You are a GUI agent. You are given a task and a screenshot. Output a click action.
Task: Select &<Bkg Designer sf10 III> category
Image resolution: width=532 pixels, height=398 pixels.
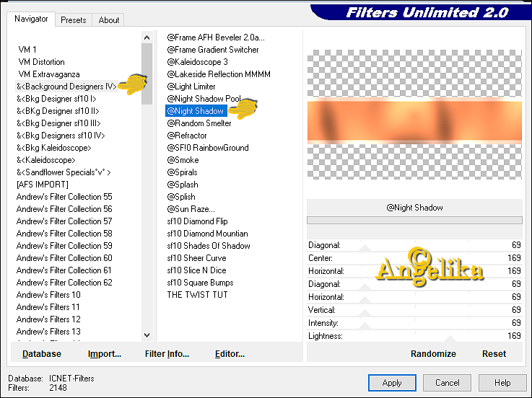pyautogui.click(x=58, y=123)
